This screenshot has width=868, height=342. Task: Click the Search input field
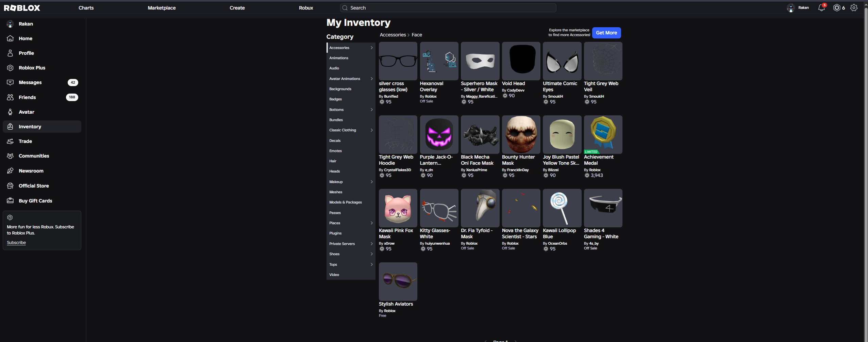(448, 8)
